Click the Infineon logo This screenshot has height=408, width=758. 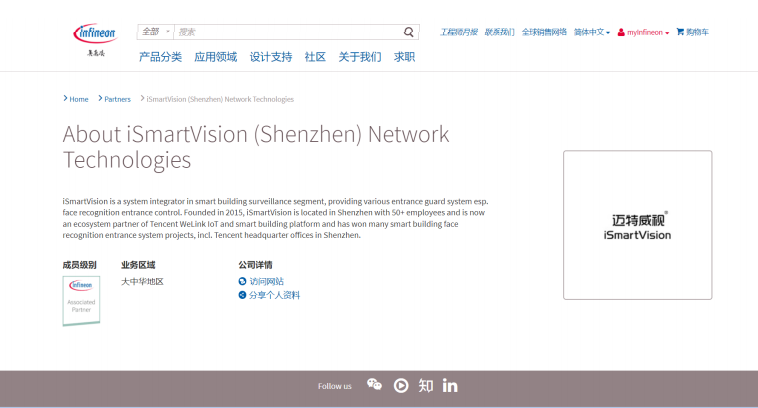(96, 35)
